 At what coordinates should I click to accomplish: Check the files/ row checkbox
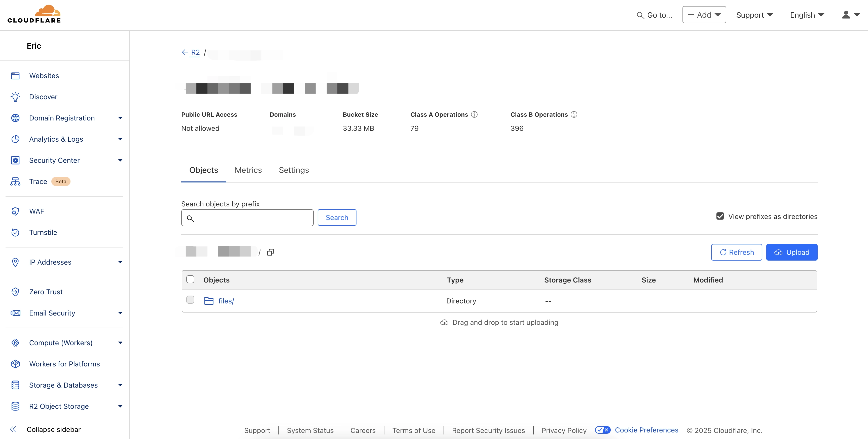tap(190, 300)
